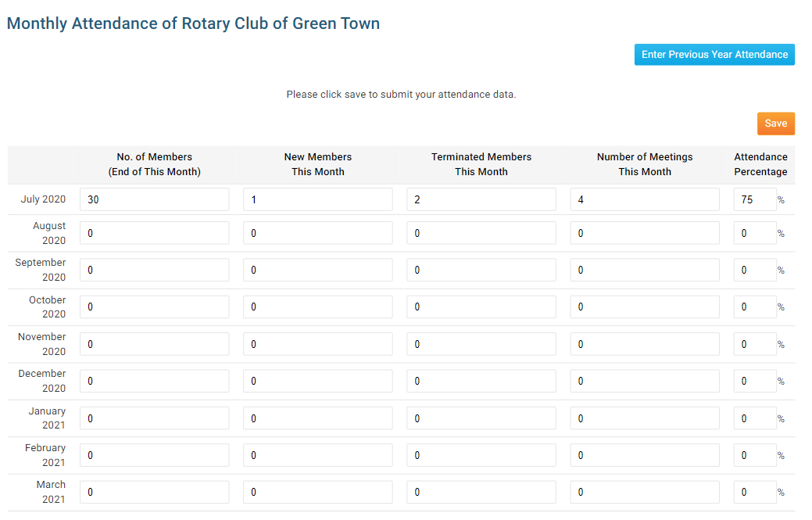
Task: Select November 2020 number of meetings field
Action: click(x=644, y=344)
